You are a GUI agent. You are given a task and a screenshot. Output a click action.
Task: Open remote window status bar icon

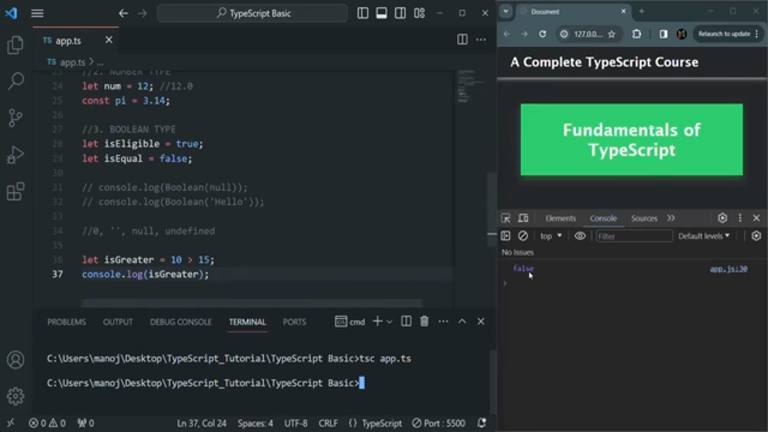10,423
